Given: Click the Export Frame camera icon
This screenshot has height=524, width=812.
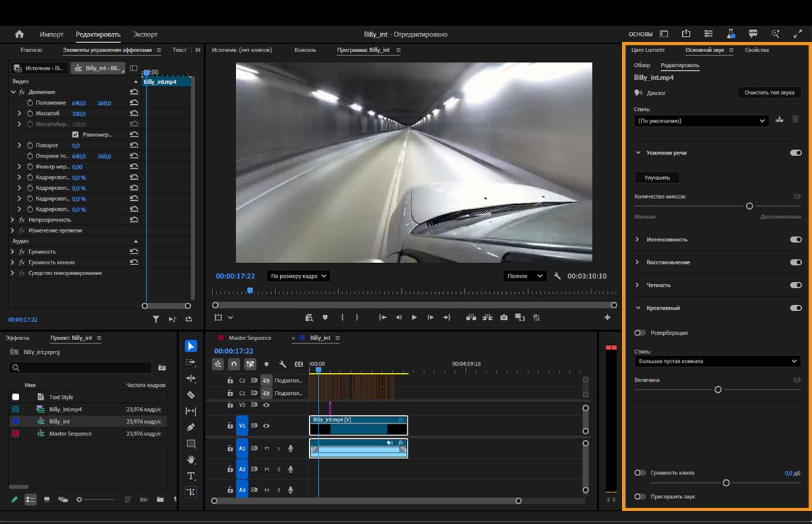Looking at the screenshot, I should [504, 317].
